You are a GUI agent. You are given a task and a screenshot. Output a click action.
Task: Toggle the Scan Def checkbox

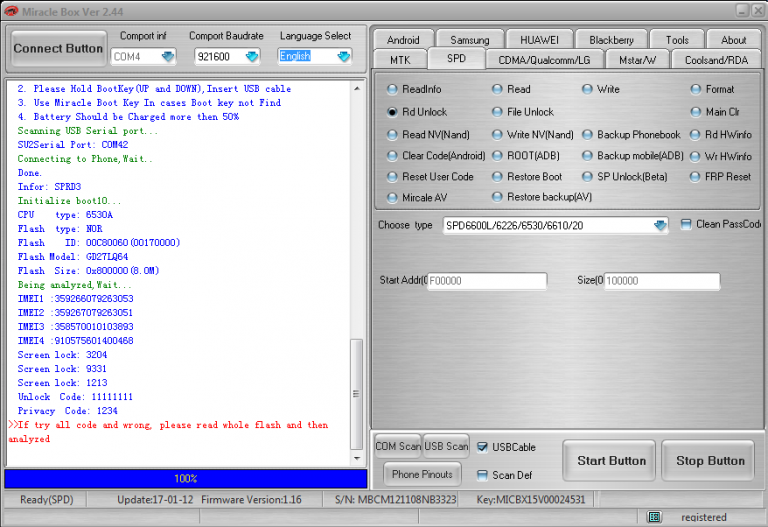tap(483, 475)
